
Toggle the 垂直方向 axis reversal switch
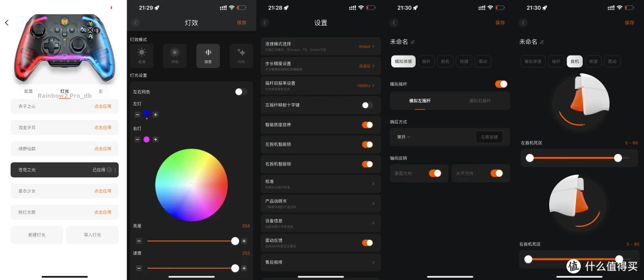tap(435, 174)
